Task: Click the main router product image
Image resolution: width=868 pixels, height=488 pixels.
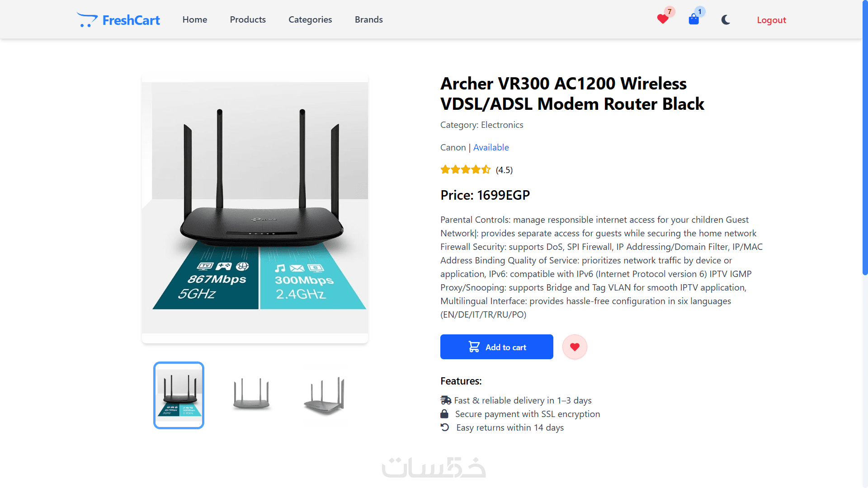Action: click(x=255, y=208)
